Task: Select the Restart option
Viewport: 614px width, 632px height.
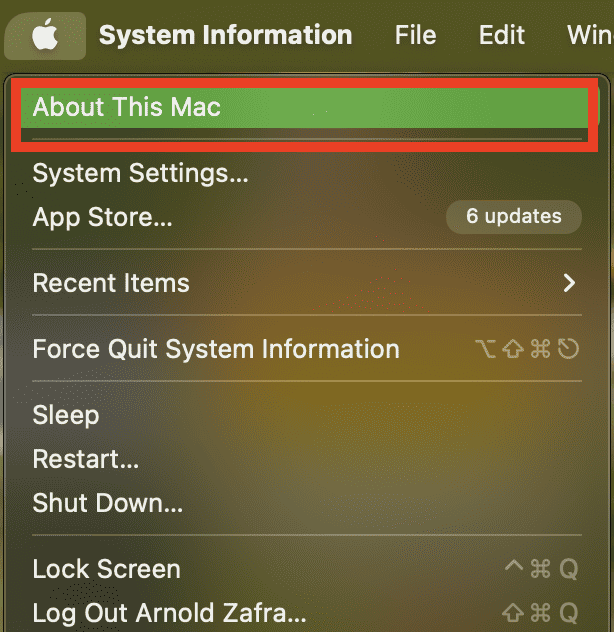Action: (x=86, y=460)
